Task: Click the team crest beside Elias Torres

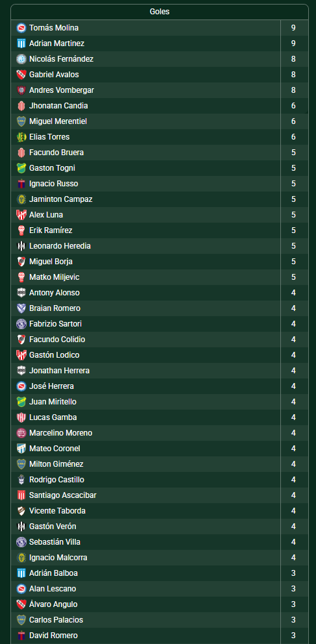Action: click(21, 137)
